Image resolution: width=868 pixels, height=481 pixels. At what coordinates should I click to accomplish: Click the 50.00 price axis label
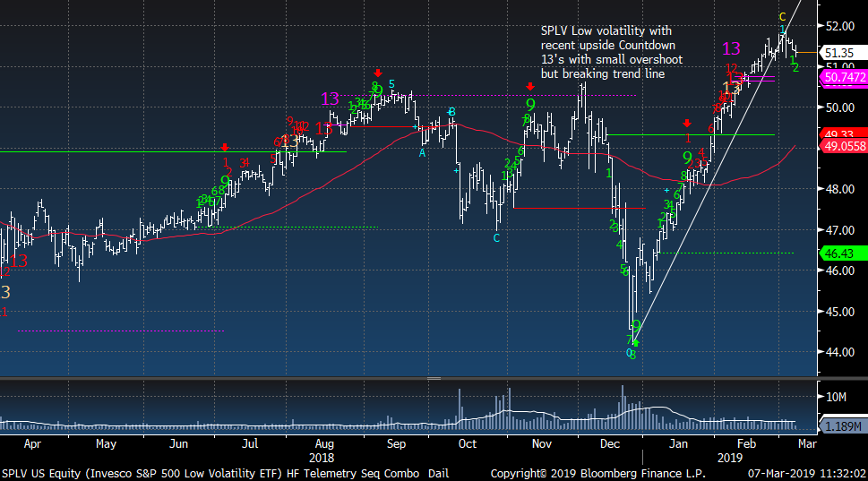pos(839,107)
